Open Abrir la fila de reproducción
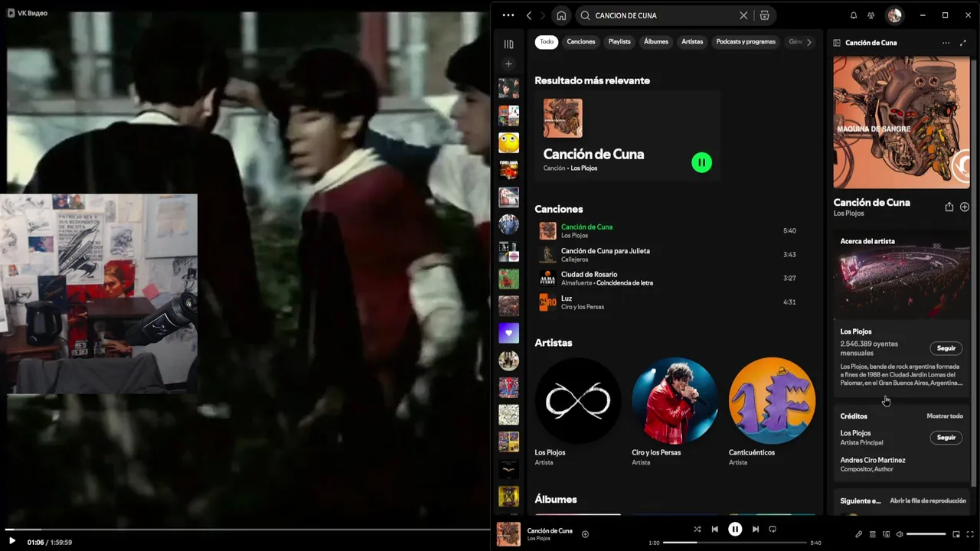The image size is (980, 551). (x=928, y=500)
